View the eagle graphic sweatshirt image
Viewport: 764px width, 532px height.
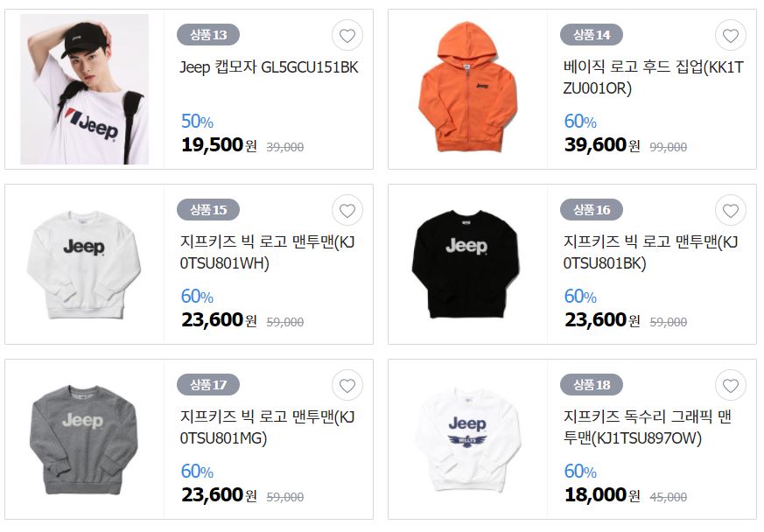pyautogui.click(x=468, y=439)
